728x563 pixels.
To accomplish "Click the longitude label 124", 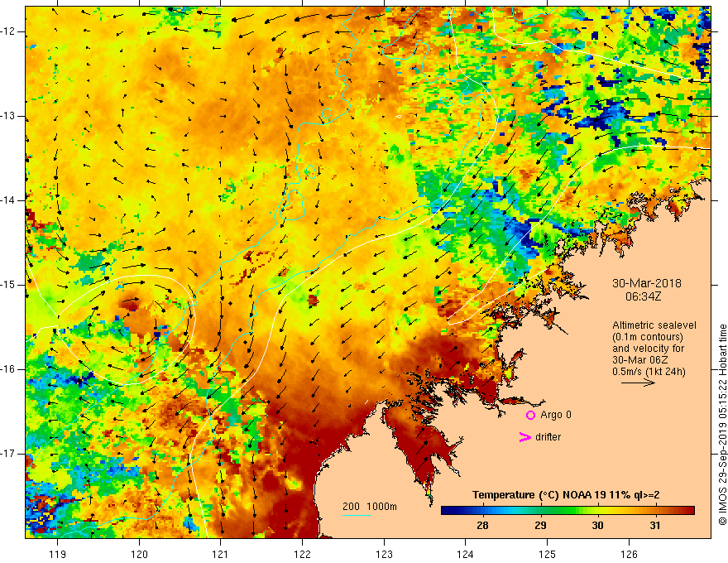I will coord(466,554).
